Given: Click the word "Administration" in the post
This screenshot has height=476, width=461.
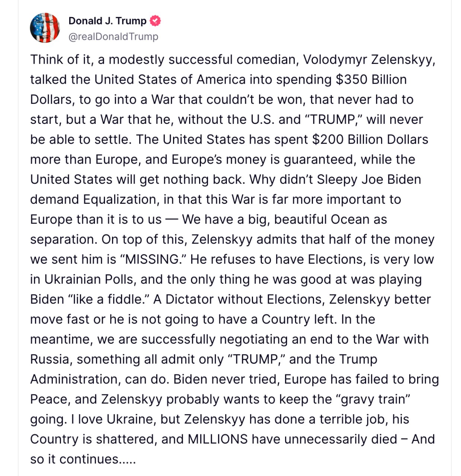Looking at the screenshot, I should pos(75,379).
